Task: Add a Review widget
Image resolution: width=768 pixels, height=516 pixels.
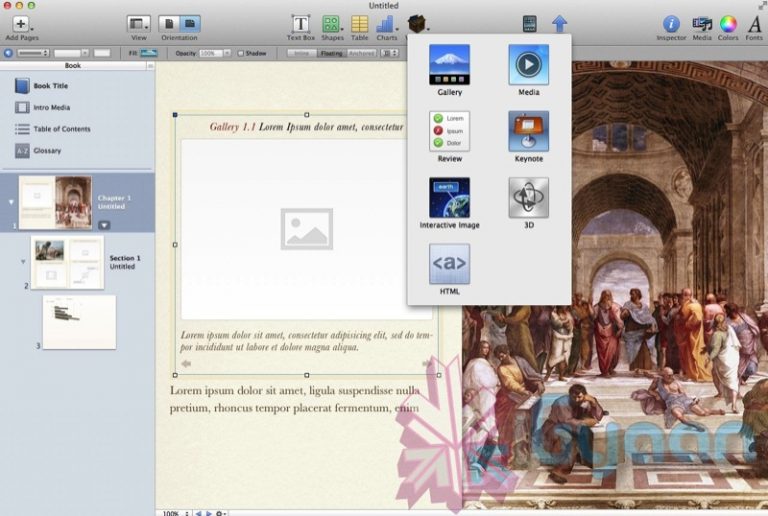Action: click(x=449, y=132)
